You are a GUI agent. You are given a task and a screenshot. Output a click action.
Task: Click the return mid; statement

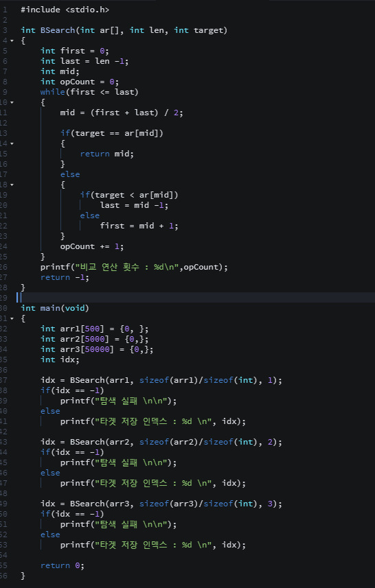point(107,154)
